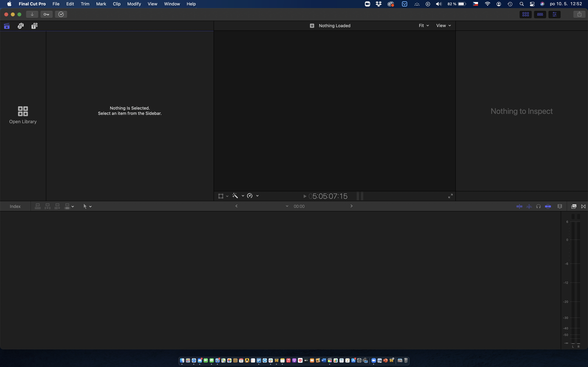Open the Titles and Generators sidebar
This screenshot has width=588, height=367.
coord(34,26)
